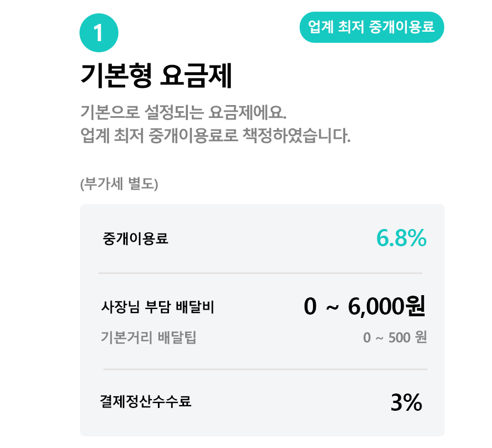Click the 업계 최저 중개이용료로 책정하였습니다 text line

215,135
